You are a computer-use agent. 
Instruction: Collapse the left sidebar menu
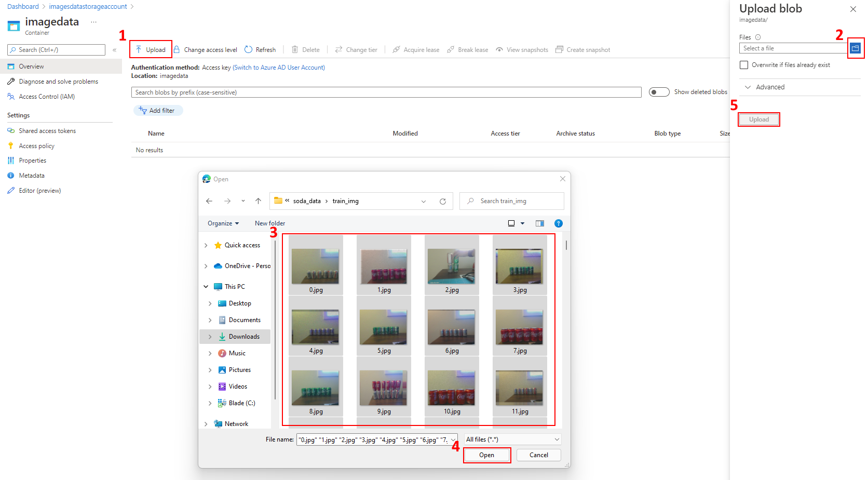[115, 50]
